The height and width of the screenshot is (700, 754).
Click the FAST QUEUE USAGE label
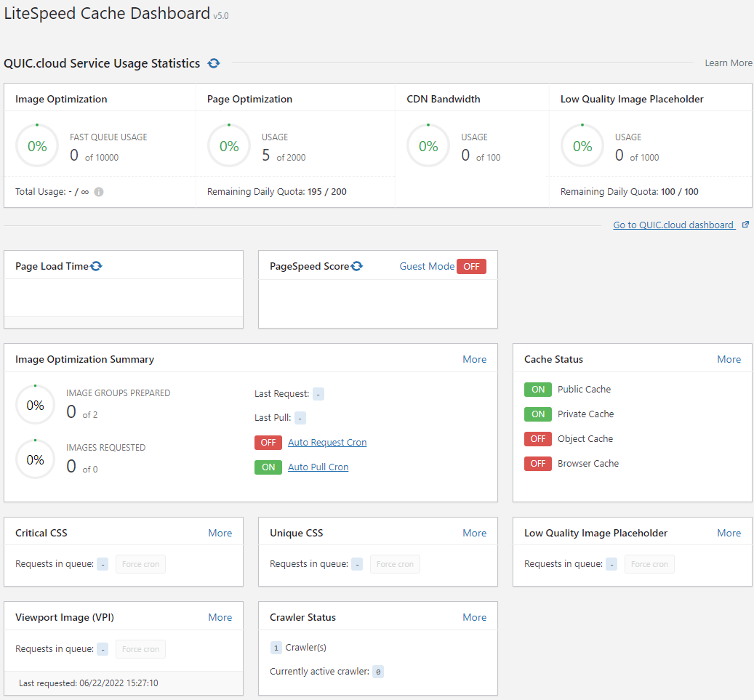(108, 137)
